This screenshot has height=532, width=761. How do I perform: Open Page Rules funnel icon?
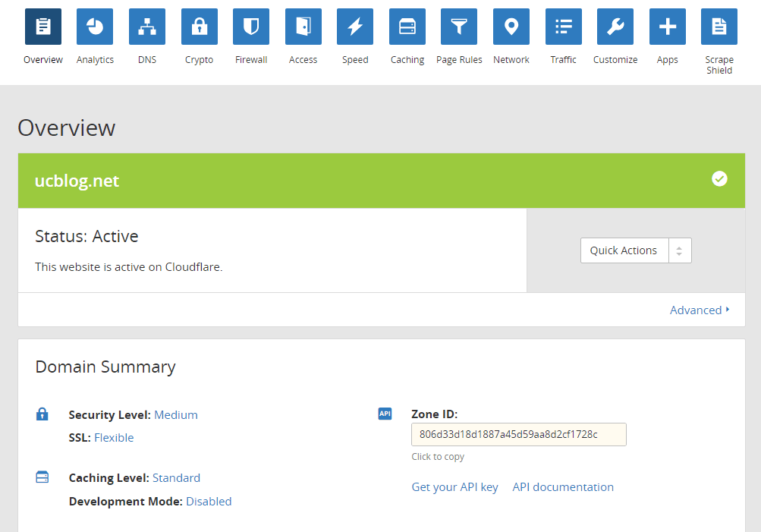click(459, 27)
